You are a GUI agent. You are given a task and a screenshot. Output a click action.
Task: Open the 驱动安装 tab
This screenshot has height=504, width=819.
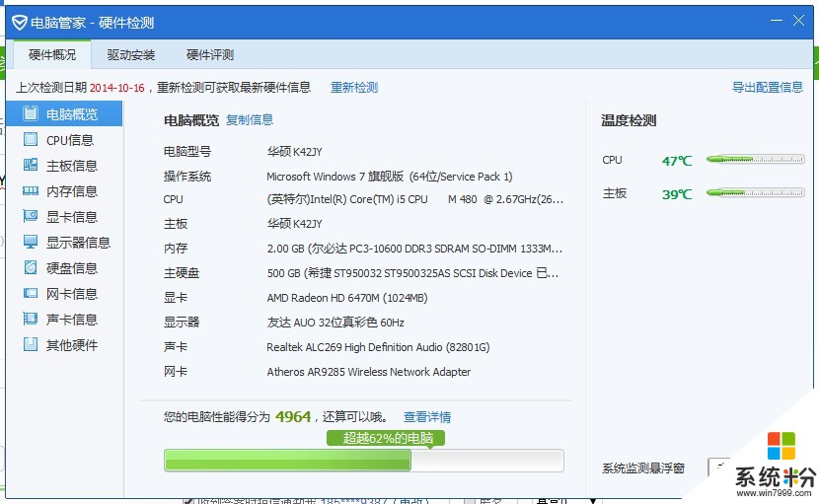point(131,55)
